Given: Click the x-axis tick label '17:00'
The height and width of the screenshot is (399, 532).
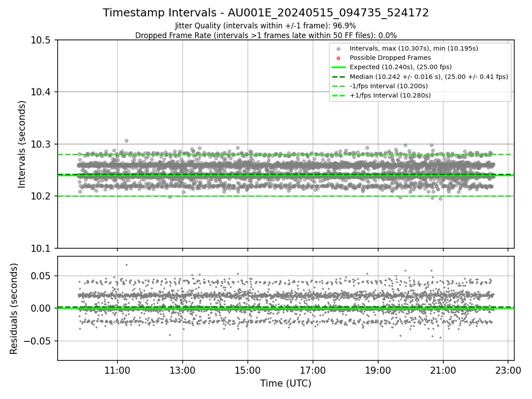Looking at the screenshot, I should click(313, 369).
